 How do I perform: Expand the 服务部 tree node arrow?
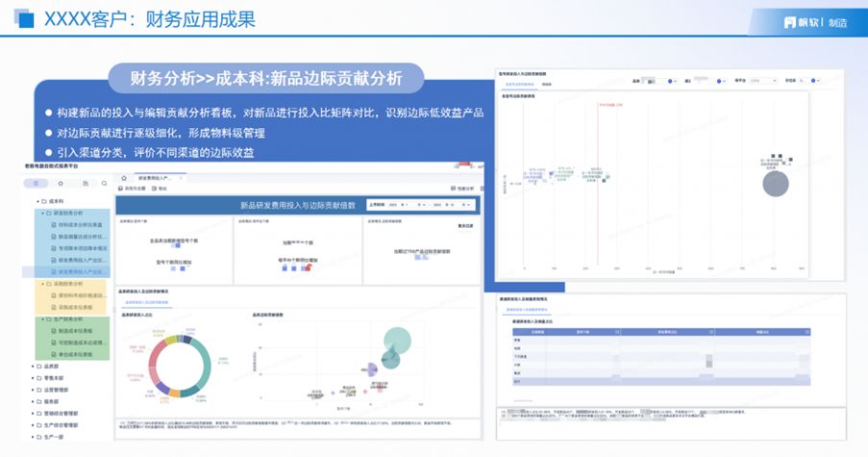33,401
